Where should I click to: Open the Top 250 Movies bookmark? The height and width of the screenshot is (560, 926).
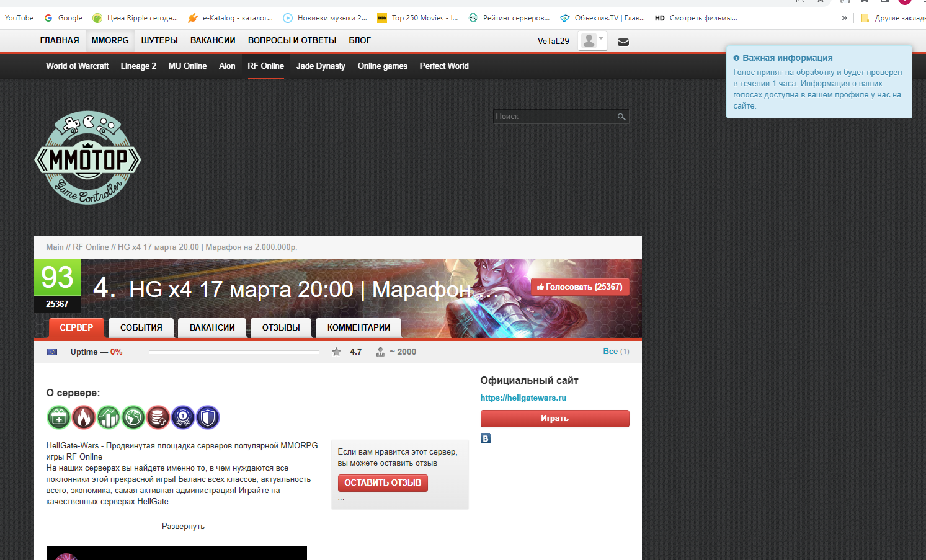coord(417,18)
